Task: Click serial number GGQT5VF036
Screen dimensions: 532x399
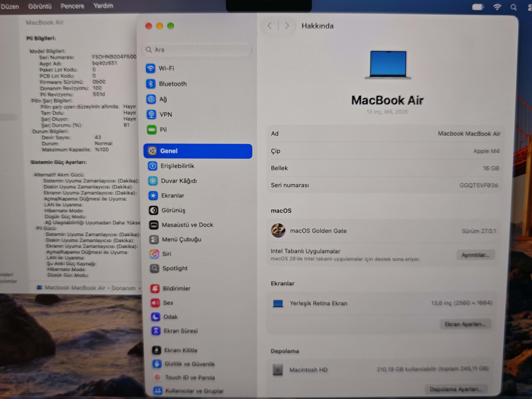Action: [x=478, y=185]
